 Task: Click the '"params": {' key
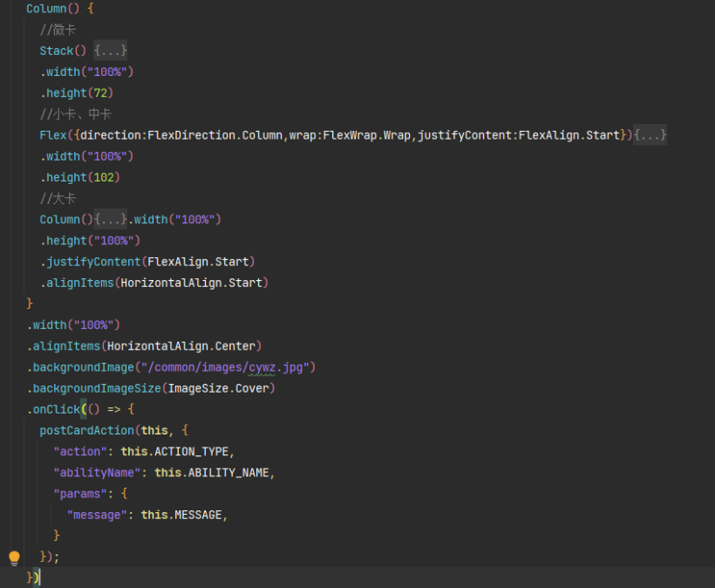tap(91, 494)
